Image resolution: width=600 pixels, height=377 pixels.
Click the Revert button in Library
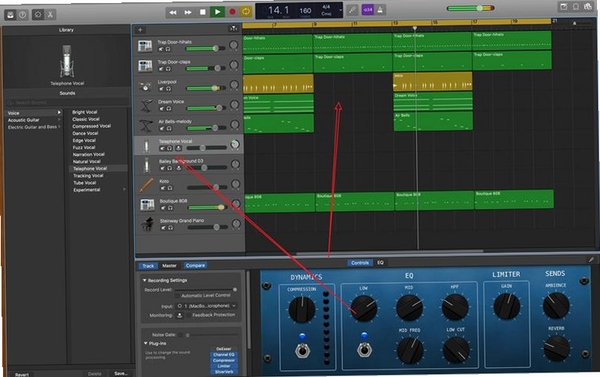click(22, 374)
